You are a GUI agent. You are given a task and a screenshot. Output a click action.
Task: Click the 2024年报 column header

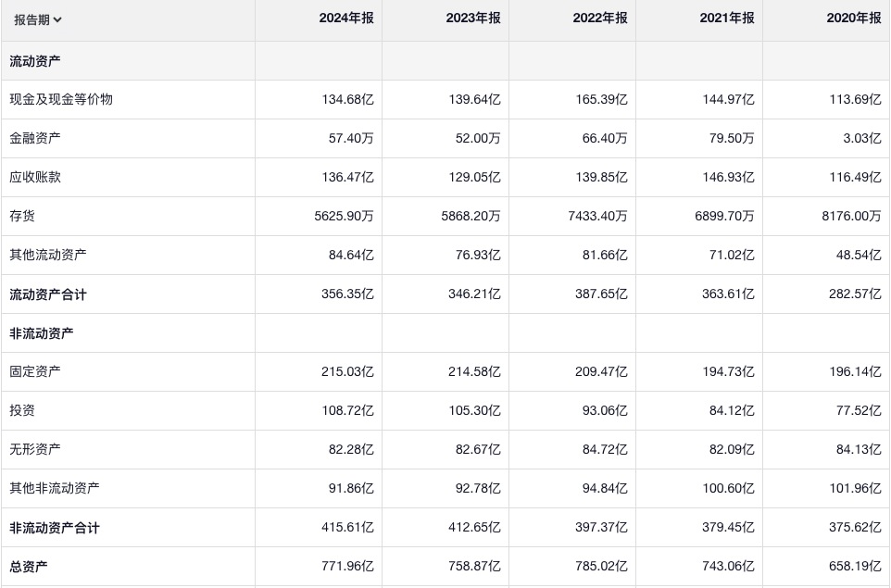pos(346,19)
